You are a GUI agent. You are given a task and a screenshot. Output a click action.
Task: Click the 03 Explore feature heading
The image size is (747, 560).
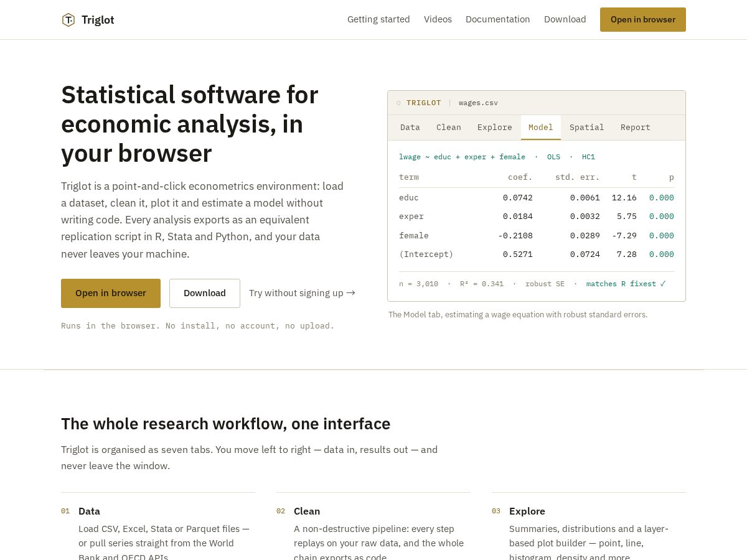pyautogui.click(x=527, y=511)
